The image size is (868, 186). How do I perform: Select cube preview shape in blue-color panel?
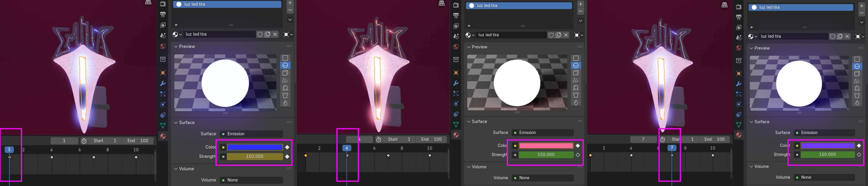285,73
